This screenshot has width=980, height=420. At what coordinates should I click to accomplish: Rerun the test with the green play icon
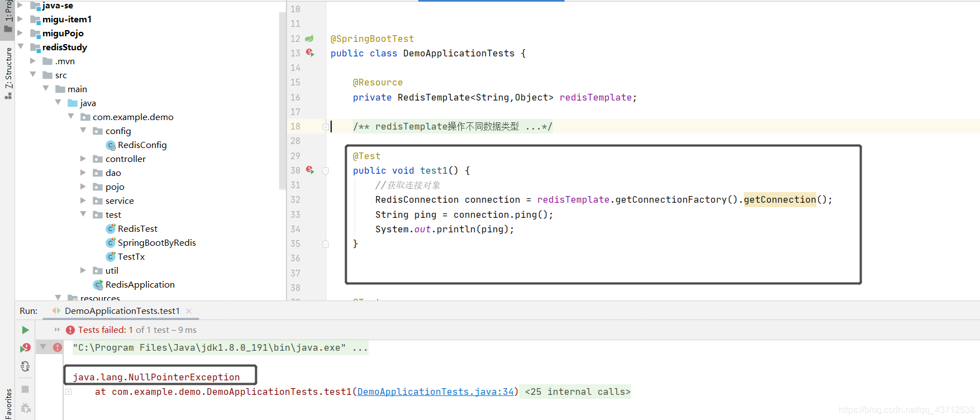coord(25,330)
